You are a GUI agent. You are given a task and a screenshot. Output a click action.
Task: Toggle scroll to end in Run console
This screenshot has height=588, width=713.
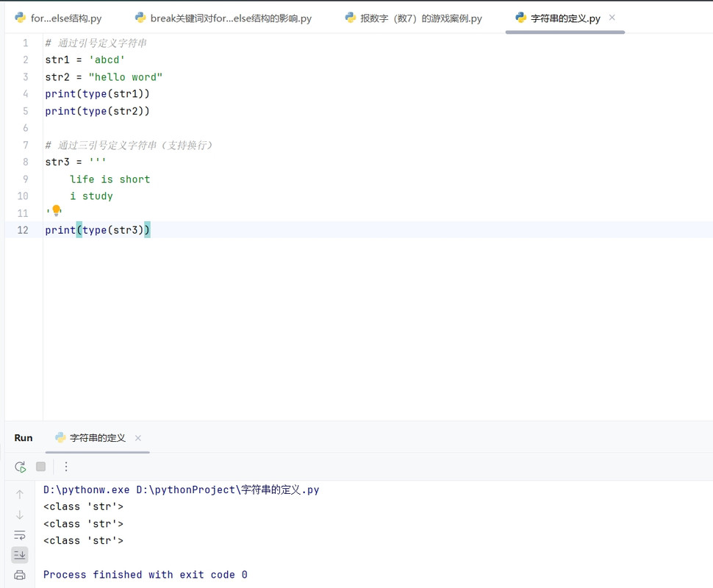click(x=20, y=555)
